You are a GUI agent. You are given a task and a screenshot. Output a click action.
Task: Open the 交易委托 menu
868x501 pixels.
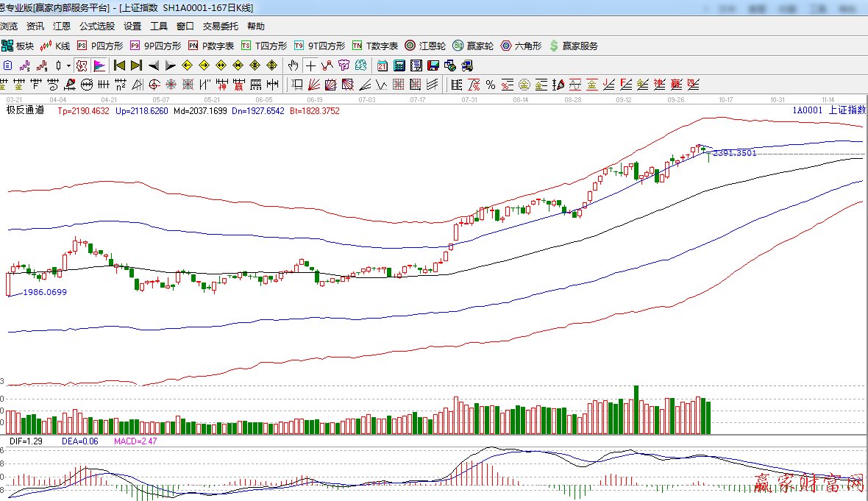point(221,26)
